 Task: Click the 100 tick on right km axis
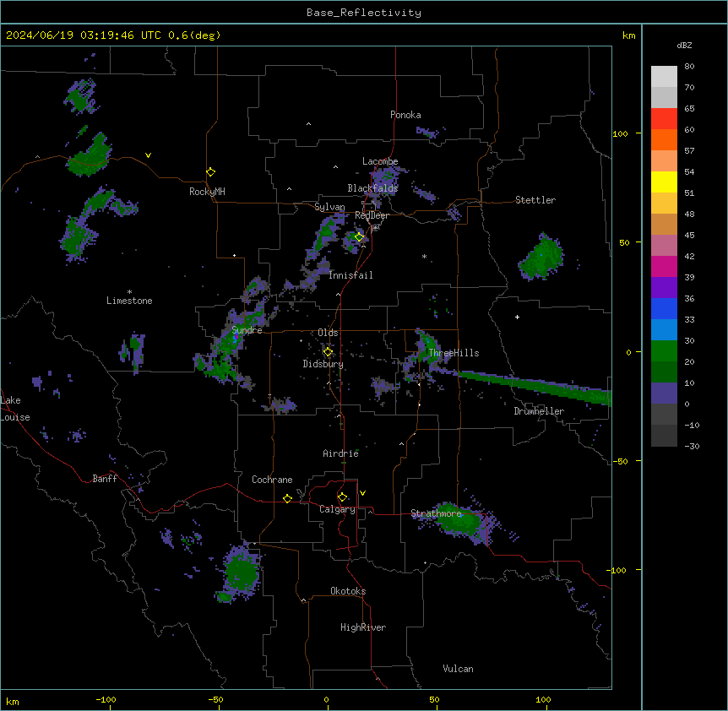tap(620, 133)
